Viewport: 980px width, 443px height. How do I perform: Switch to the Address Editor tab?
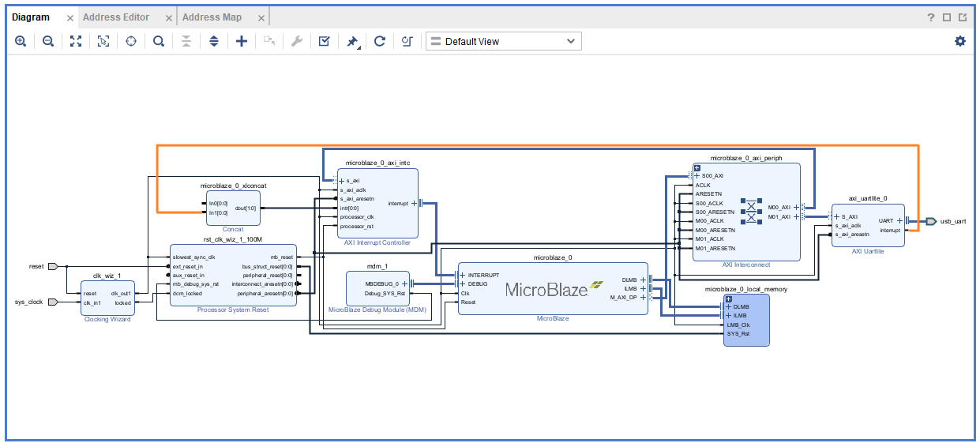[115, 17]
